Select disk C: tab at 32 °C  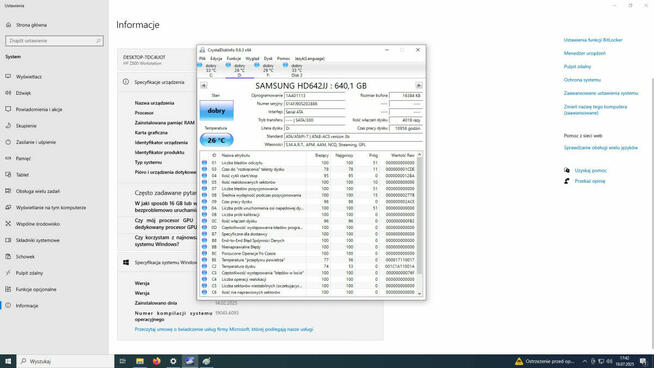coord(211,70)
